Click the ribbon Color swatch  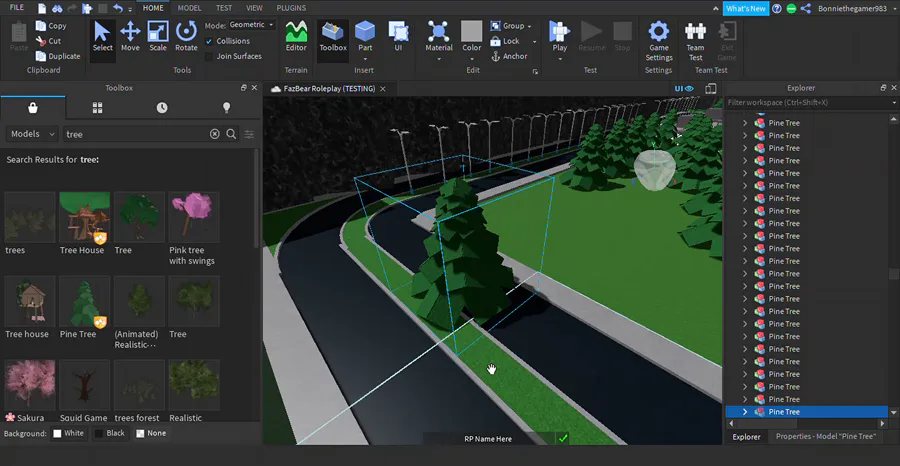pyautogui.click(x=472, y=30)
